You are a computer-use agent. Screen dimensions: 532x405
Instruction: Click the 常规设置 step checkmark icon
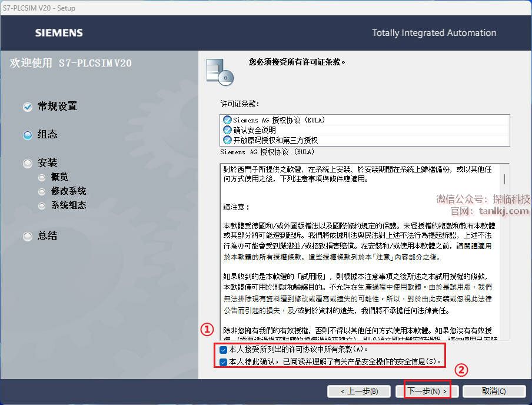coord(28,107)
